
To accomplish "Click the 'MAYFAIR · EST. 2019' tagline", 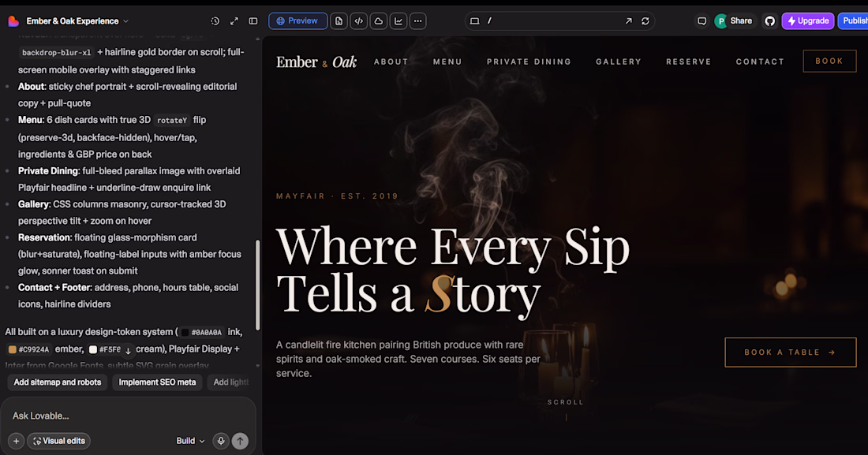I will tap(337, 196).
